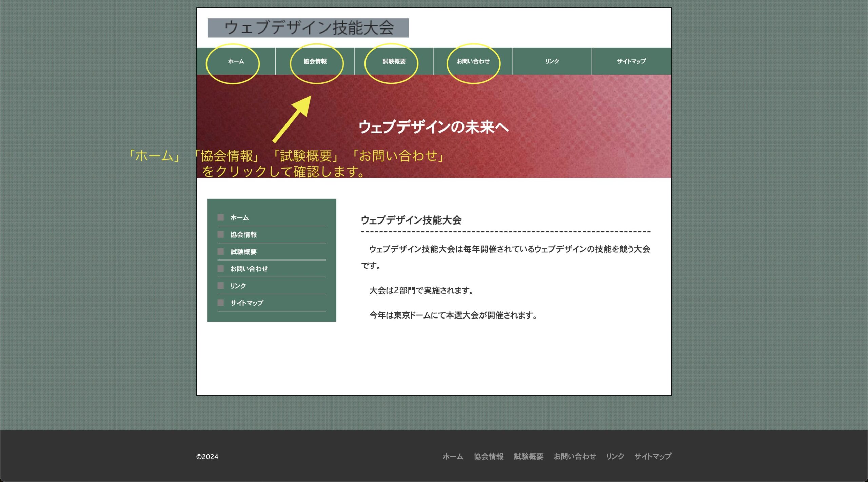Click 協会情報 in the green sidebar menu
Screen dimensions: 868x482
tap(243, 235)
